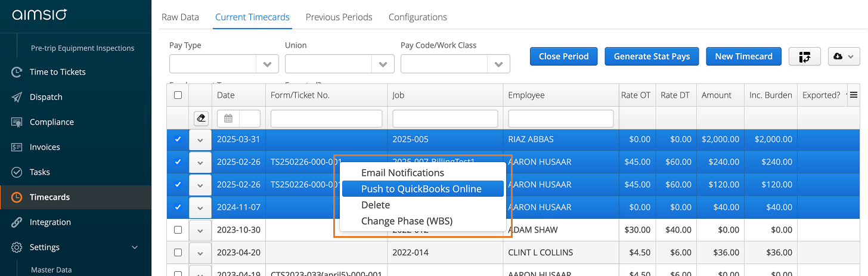Click the New Timecard button
This screenshot has width=868, height=276.
(744, 57)
